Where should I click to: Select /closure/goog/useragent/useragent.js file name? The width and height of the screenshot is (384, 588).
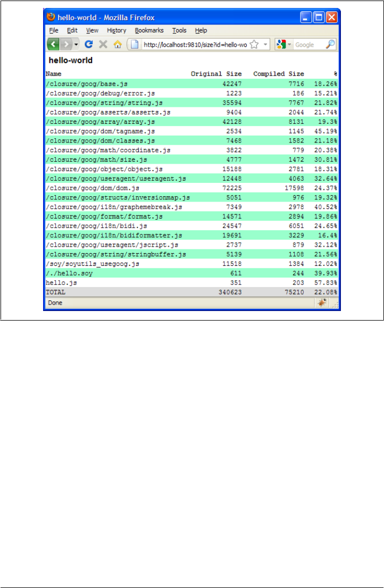coord(116,179)
